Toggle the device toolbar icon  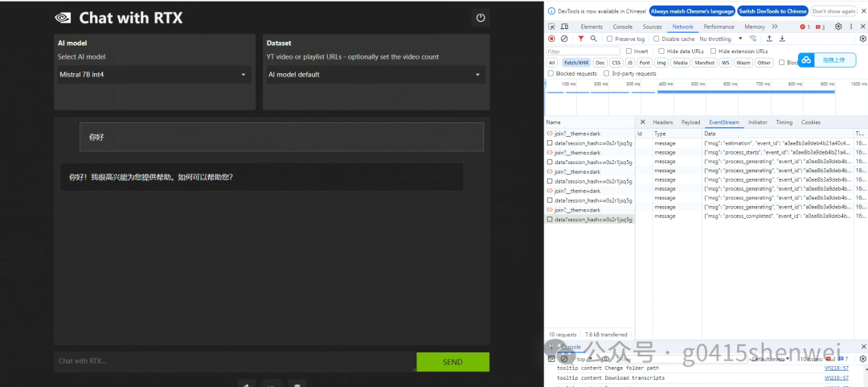point(564,27)
